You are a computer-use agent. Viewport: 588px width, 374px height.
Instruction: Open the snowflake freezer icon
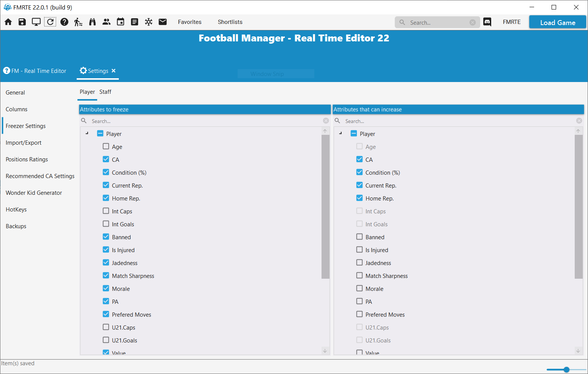pyautogui.click(x=148, y=22)
